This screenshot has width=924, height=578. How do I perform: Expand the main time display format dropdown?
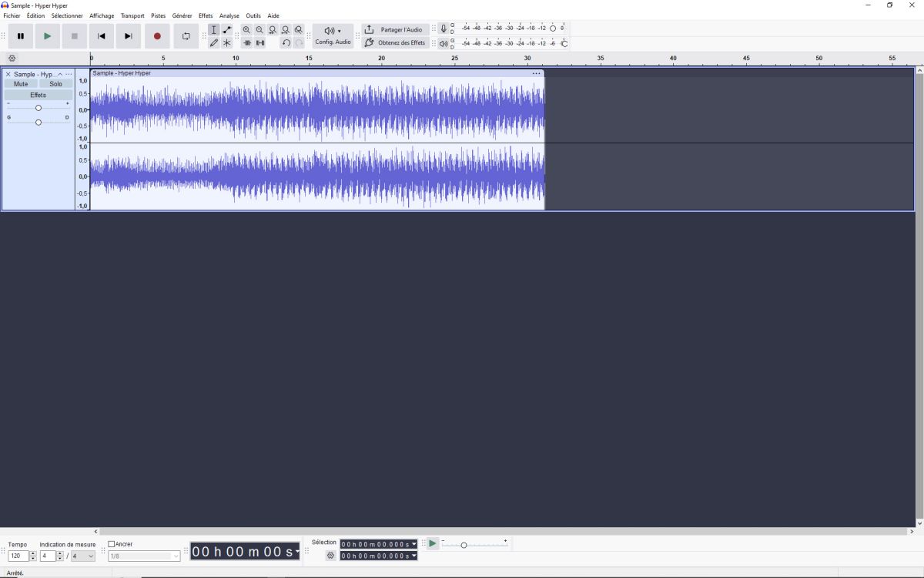coord(297,552)
